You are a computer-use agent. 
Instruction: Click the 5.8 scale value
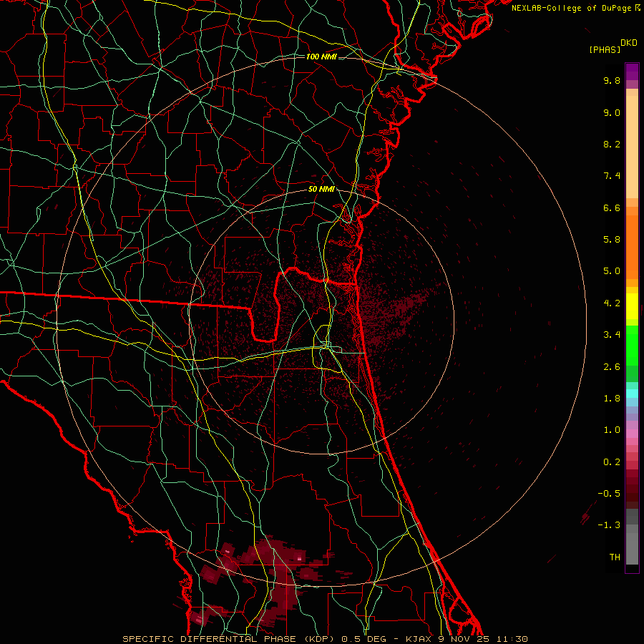click(612, 240)
